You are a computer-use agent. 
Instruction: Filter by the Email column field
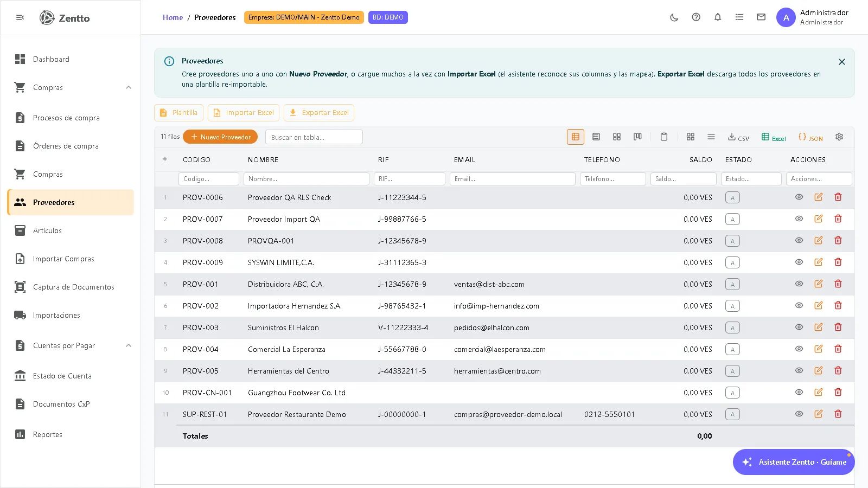[513, 179]
